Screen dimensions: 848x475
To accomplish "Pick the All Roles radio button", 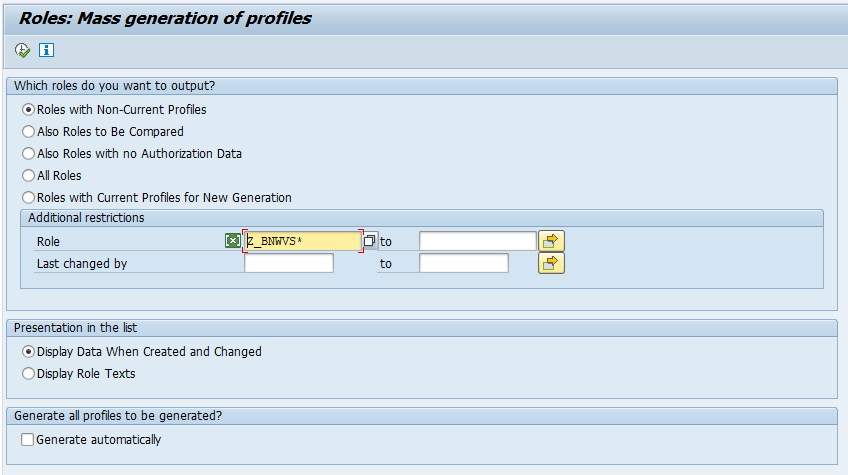I will click(28, 176).
